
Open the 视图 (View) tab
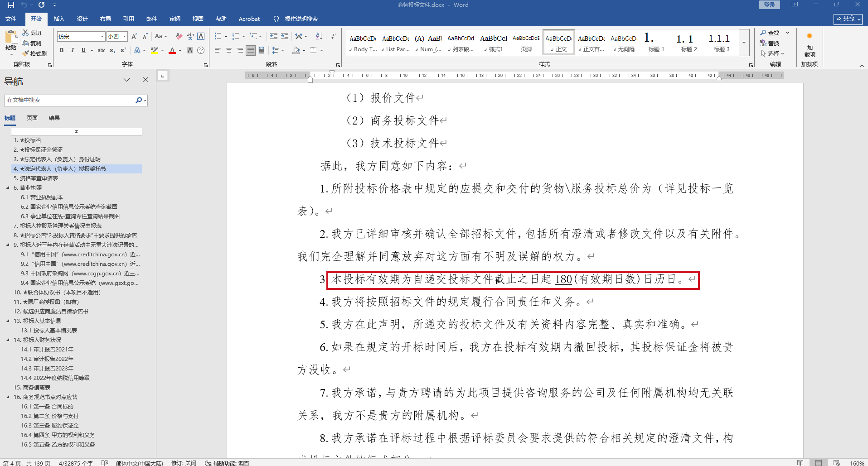198,19
